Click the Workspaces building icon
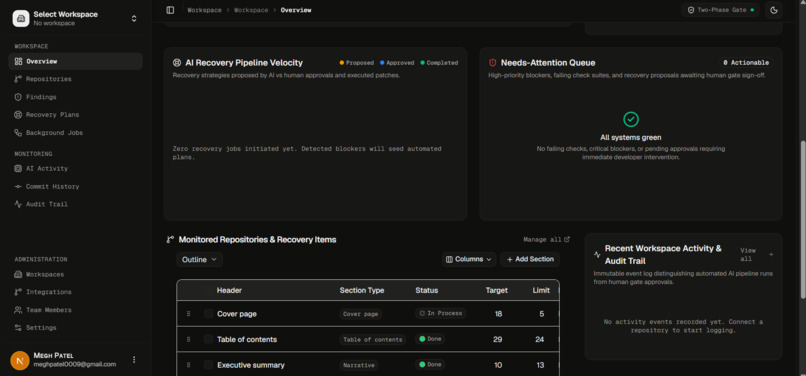This screenshot has width=806, height=376. 18,274
